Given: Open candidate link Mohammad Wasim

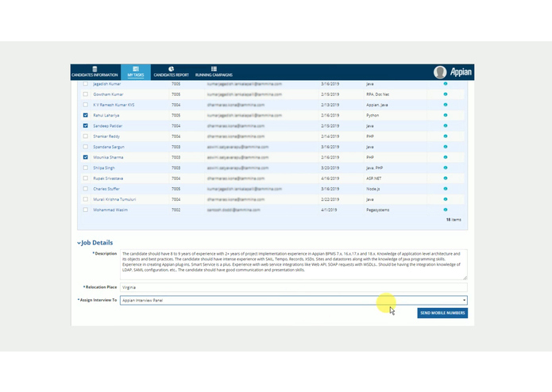Looking at the screenshot, I should coord(110,210).
